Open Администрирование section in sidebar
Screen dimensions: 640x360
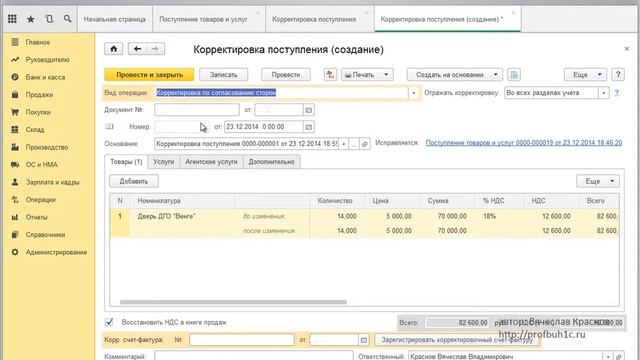(x=56, y=253)
